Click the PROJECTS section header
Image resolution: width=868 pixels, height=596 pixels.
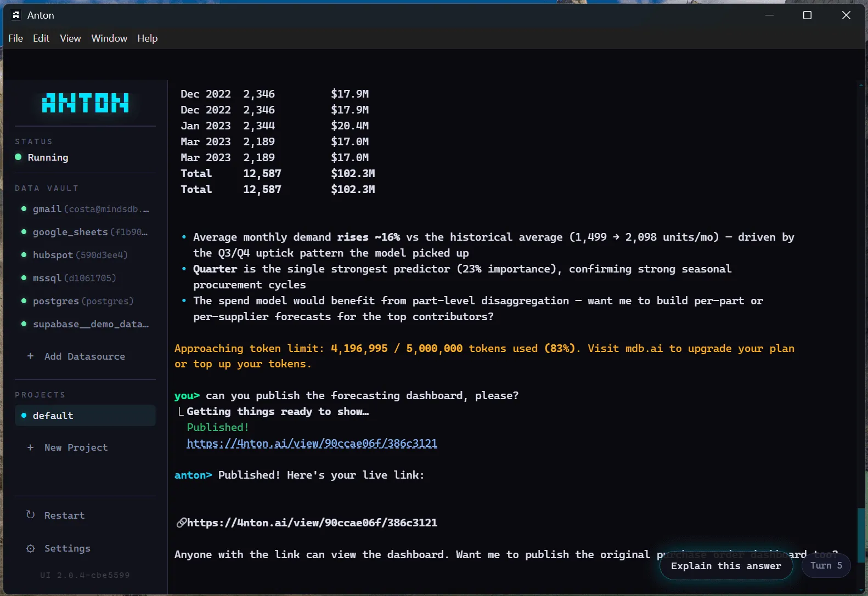[40, 395]
